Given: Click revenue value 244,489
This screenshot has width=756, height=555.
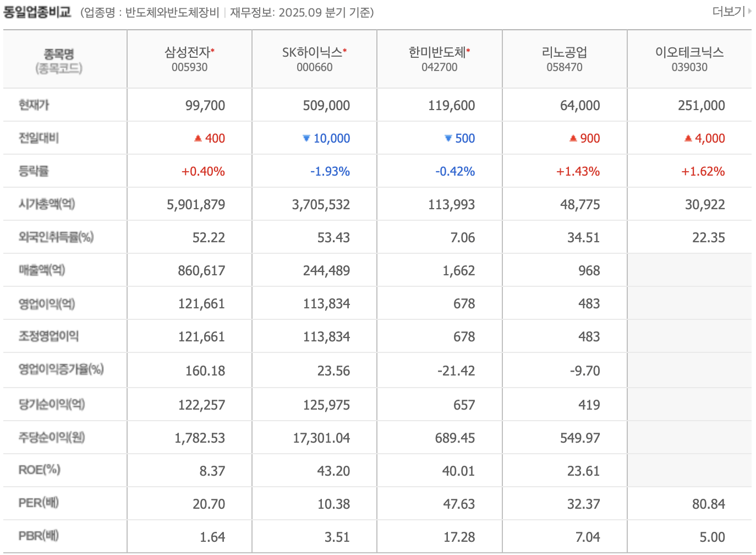Looking at the screenshot, I should point(326,270).
